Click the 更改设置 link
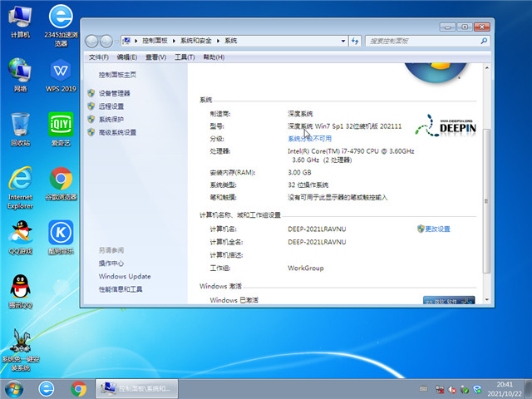This screenshot has height=399, width=532. point(438,229)
